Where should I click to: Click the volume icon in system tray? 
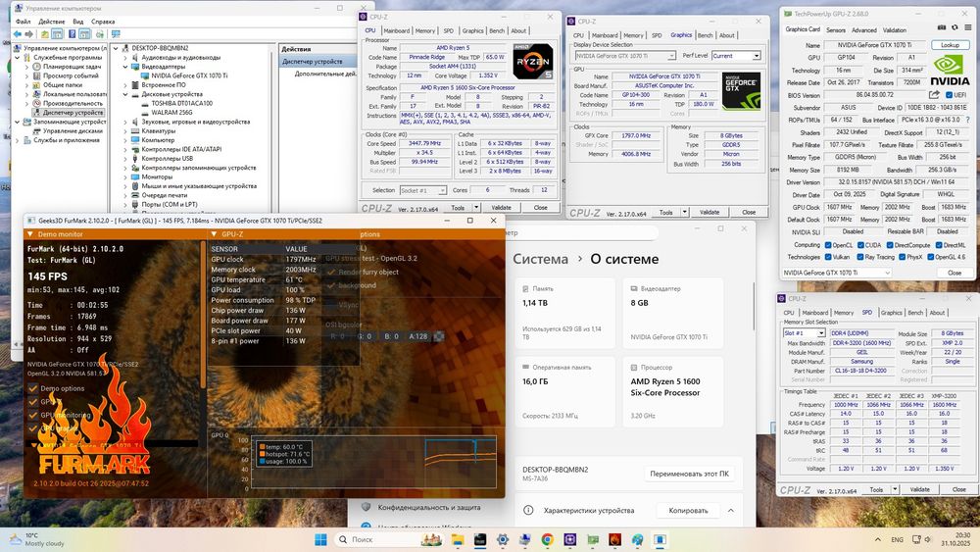tap(927, 539)
